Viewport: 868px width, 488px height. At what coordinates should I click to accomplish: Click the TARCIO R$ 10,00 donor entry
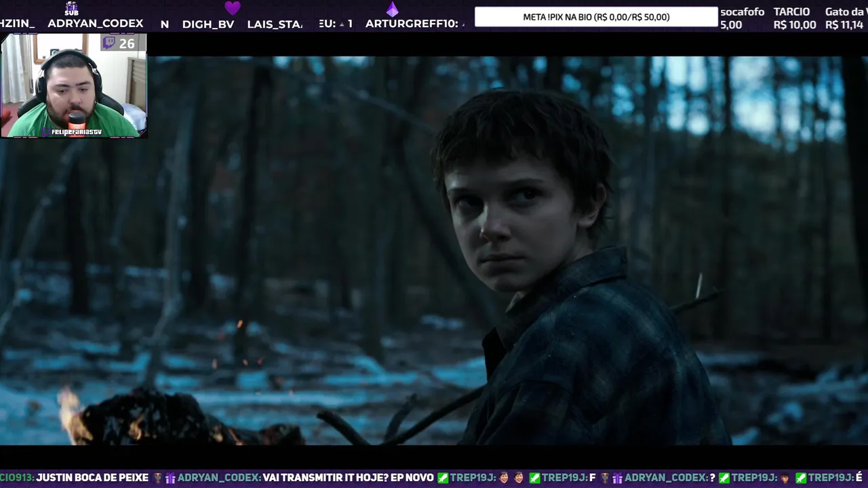pos(795,18)
